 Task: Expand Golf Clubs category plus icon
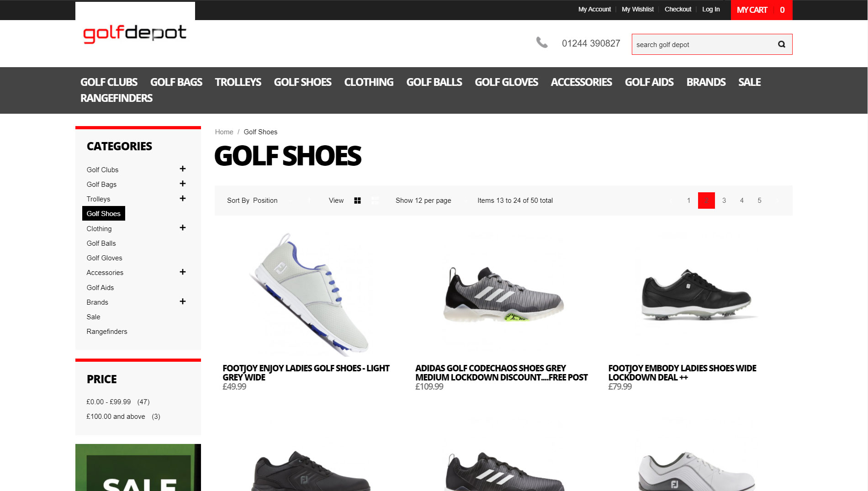(183, 169)
